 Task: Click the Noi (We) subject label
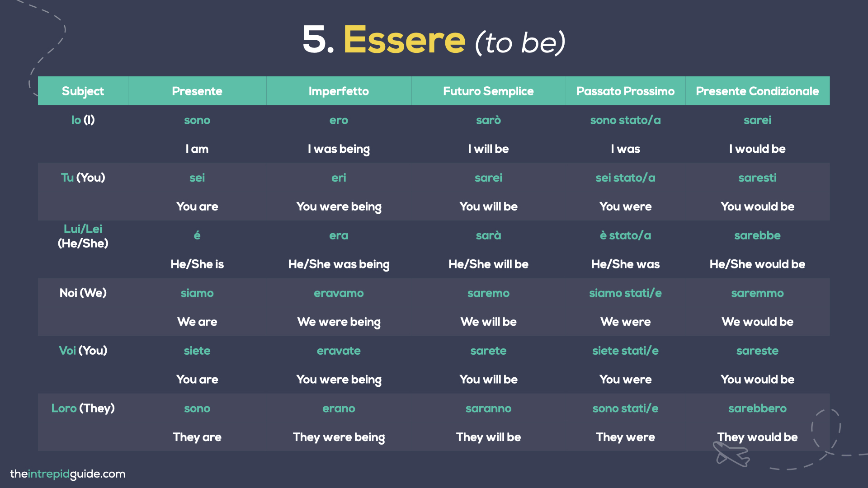pyautogui.click(x=83, y=293)
